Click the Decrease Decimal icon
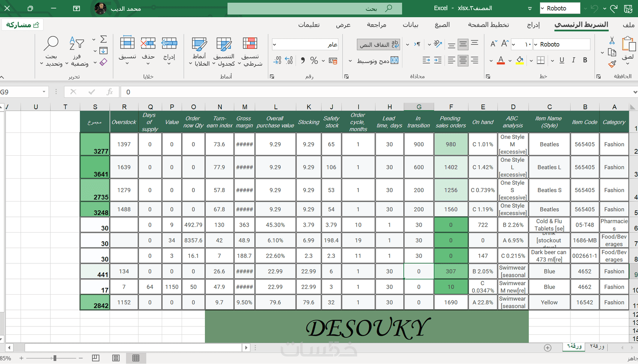The height and width of the screenshot is (364, 638). click(x=278, y=60)
